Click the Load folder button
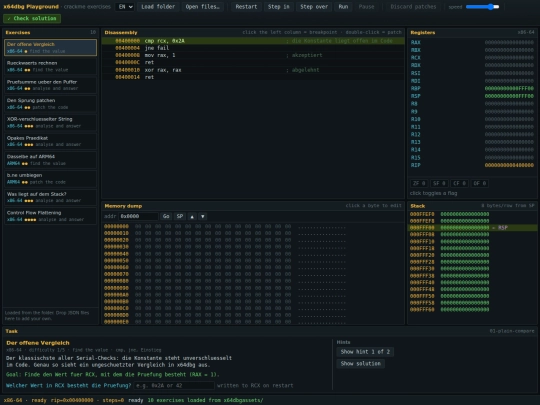540x405 pixels. [158, 7]
